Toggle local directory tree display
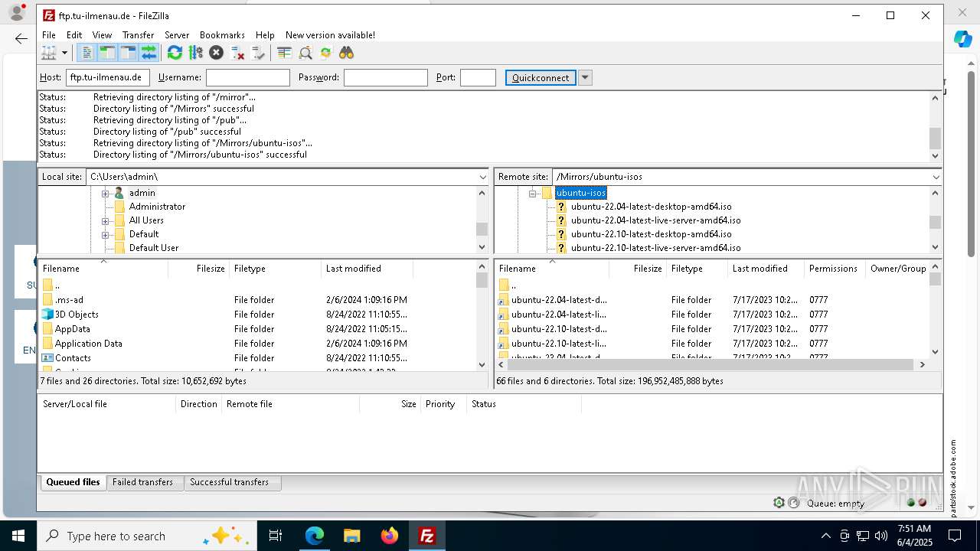The height and width of the screenshot is (551, 980). [107, 53]
